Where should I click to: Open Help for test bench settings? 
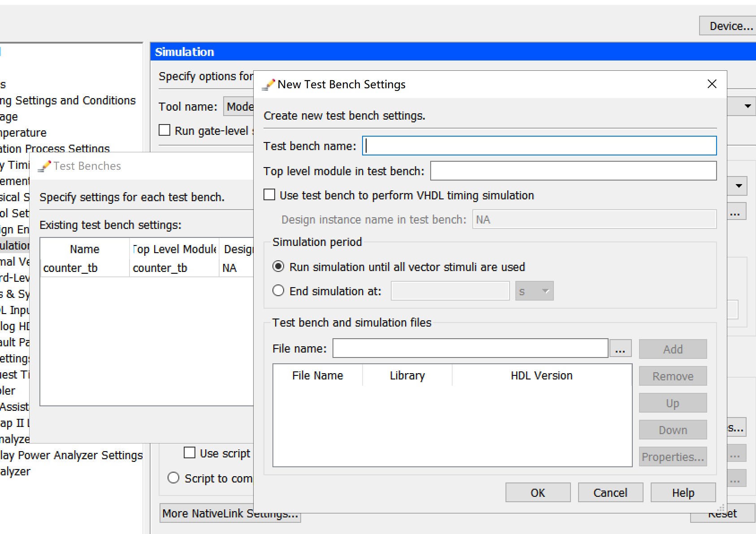coord(683,492)
